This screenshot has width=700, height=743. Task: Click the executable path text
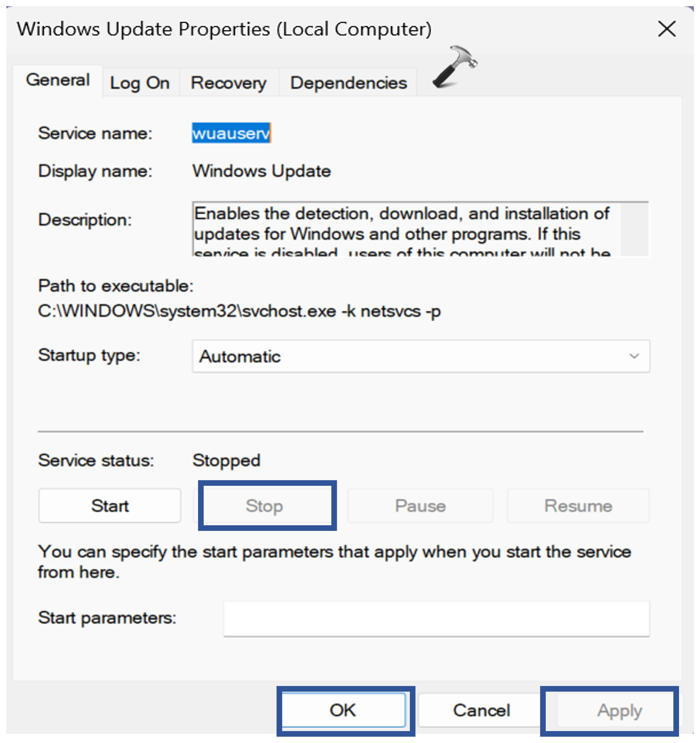[x=239, y=311]
